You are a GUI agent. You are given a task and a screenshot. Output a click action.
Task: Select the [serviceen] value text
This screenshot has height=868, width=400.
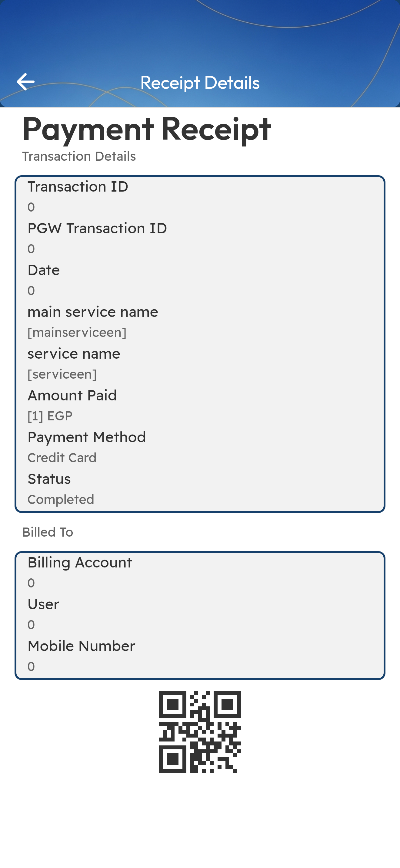62,374
